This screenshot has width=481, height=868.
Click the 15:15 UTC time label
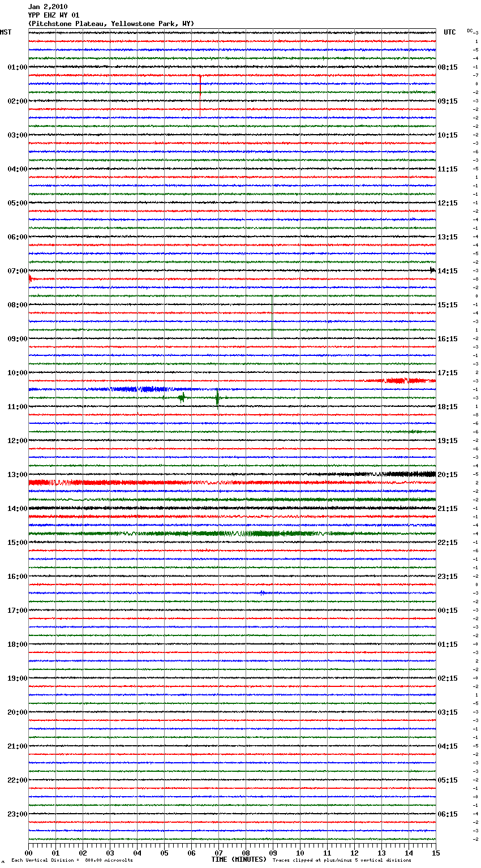[x=448, y=305]
